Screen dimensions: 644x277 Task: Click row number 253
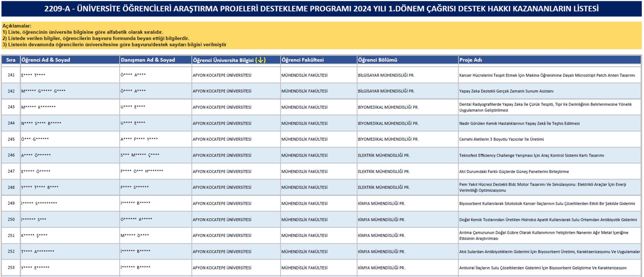[11, 267]
